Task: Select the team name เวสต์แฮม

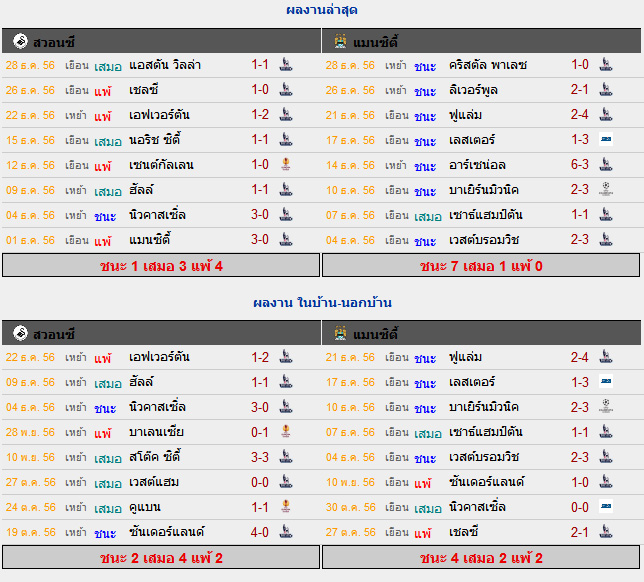Action: point(154,482)
